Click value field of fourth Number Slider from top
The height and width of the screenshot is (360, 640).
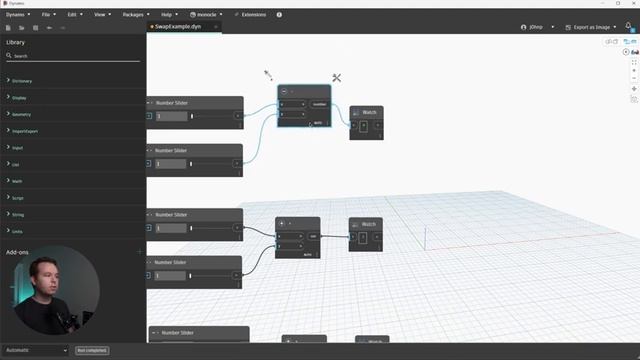(169, 276)
